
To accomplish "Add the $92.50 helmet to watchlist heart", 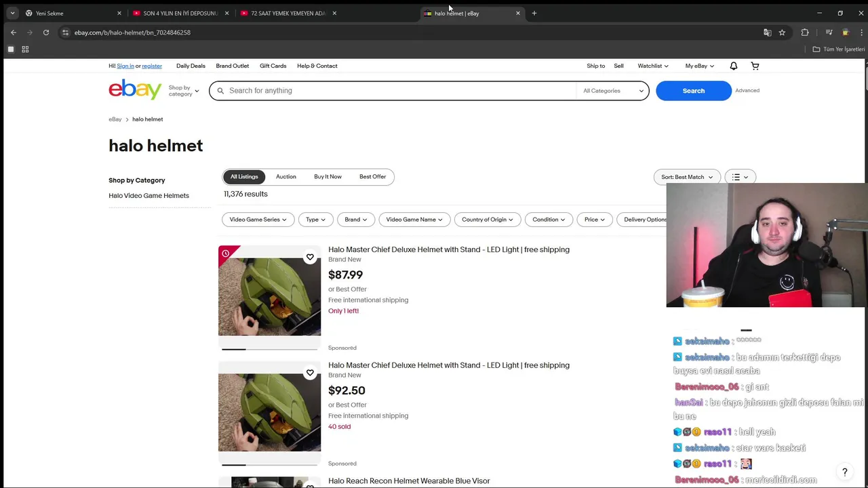I will 310,373.
